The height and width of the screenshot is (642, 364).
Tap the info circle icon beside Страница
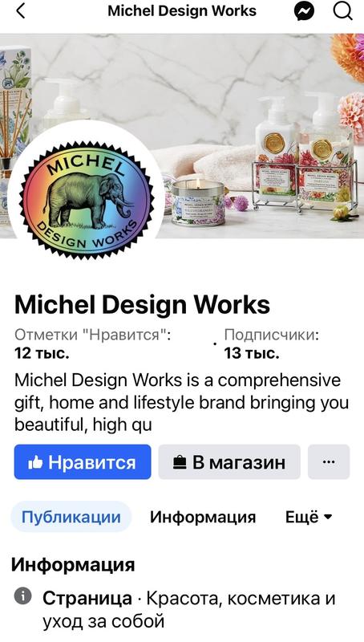(23, 596)
